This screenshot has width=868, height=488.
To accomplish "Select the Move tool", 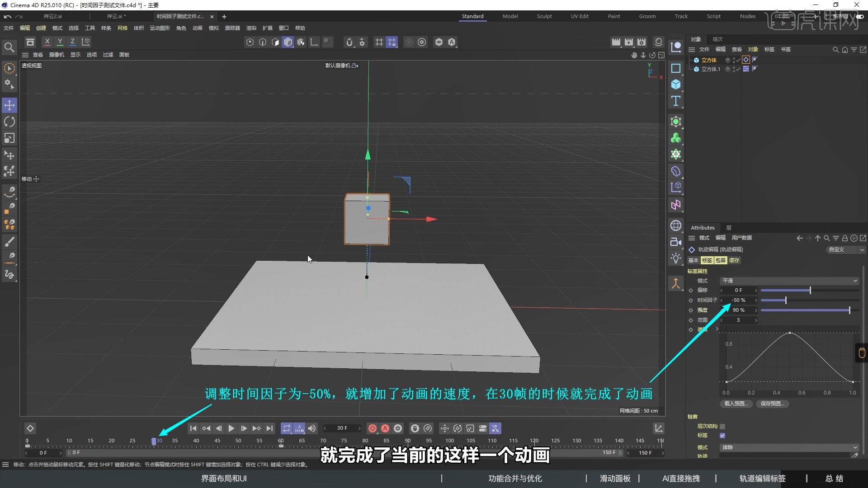I will (x=9, y=105).
